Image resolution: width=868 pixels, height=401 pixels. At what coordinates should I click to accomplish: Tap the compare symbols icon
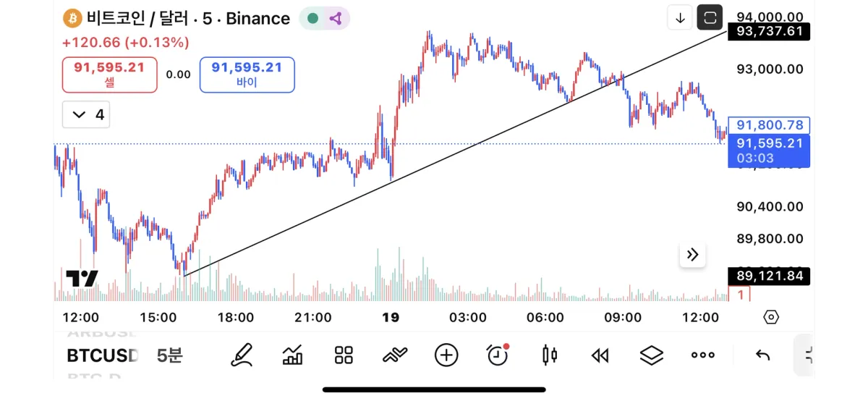point(395,355)
